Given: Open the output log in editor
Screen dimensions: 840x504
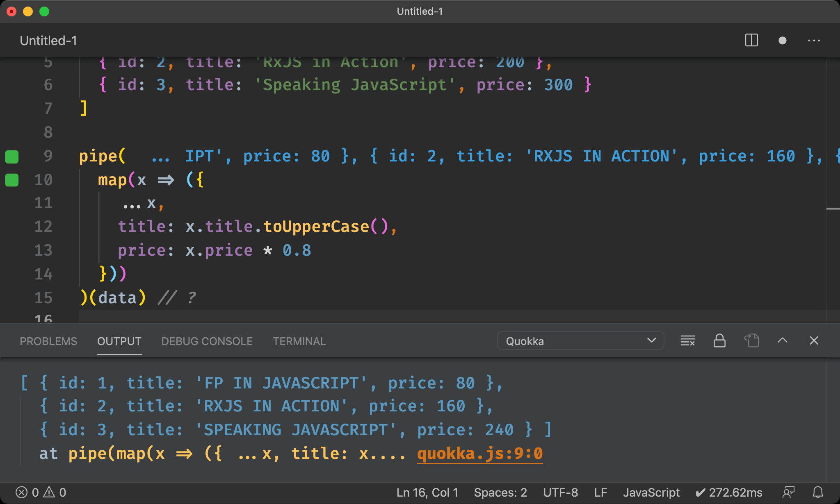Looking at the screenshot, I should [751, 341].
